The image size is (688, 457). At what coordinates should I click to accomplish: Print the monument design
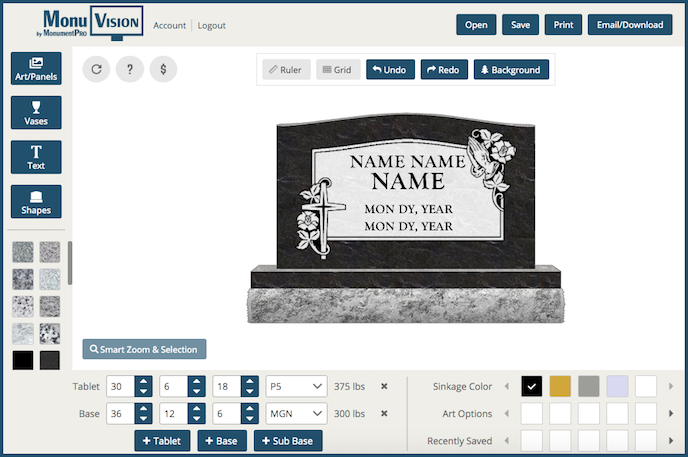point(563,25)
